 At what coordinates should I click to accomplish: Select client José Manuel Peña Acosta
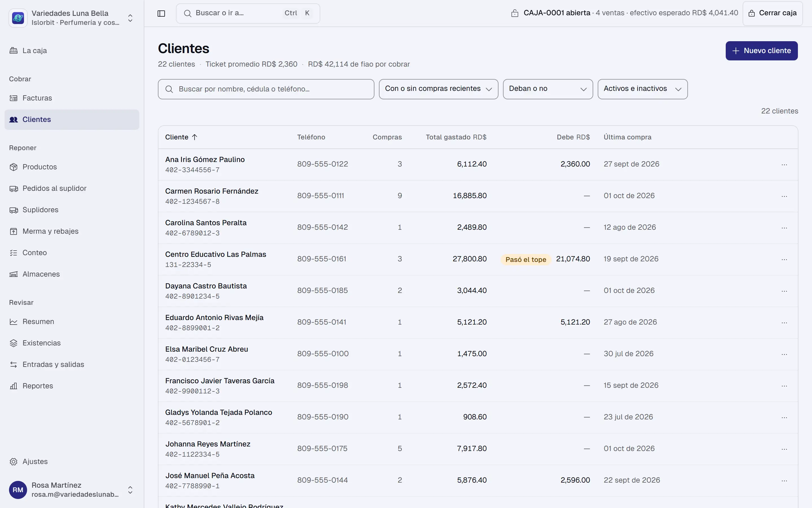tap(210, 476)
